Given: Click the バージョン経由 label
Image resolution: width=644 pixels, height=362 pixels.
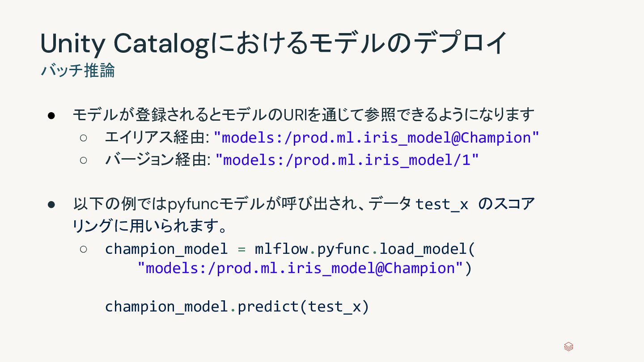Looking at the screenshot, I should tap(157, 160).
